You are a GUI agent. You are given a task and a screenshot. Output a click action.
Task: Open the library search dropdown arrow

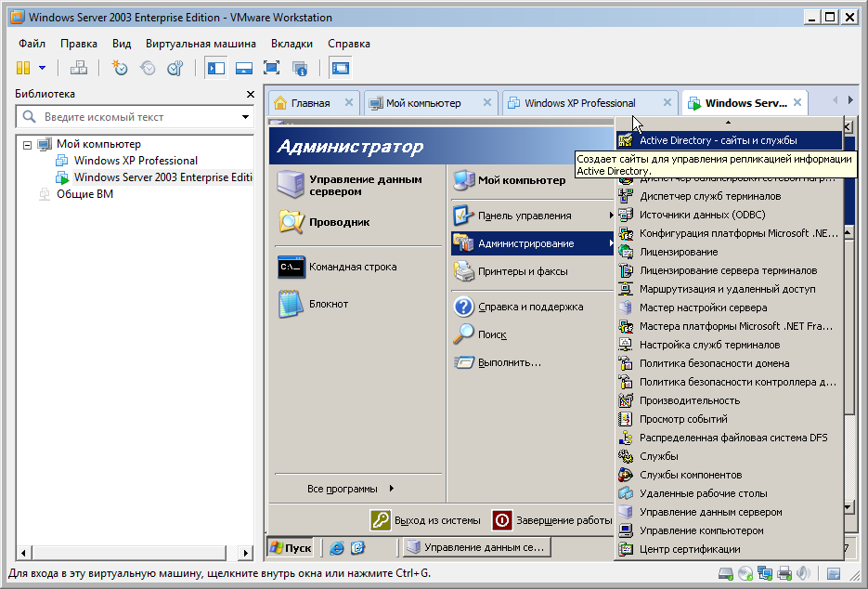click(x=245, y=117)
